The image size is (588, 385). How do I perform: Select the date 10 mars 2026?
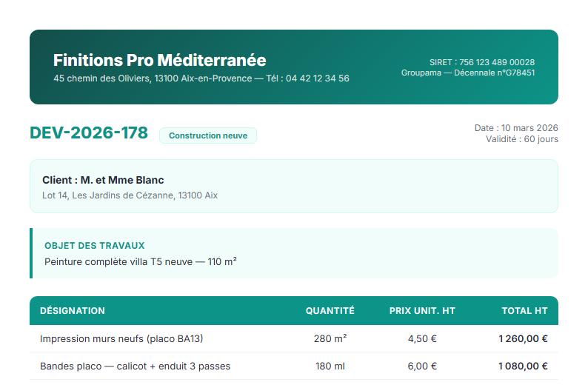click(x=515, y=128)
